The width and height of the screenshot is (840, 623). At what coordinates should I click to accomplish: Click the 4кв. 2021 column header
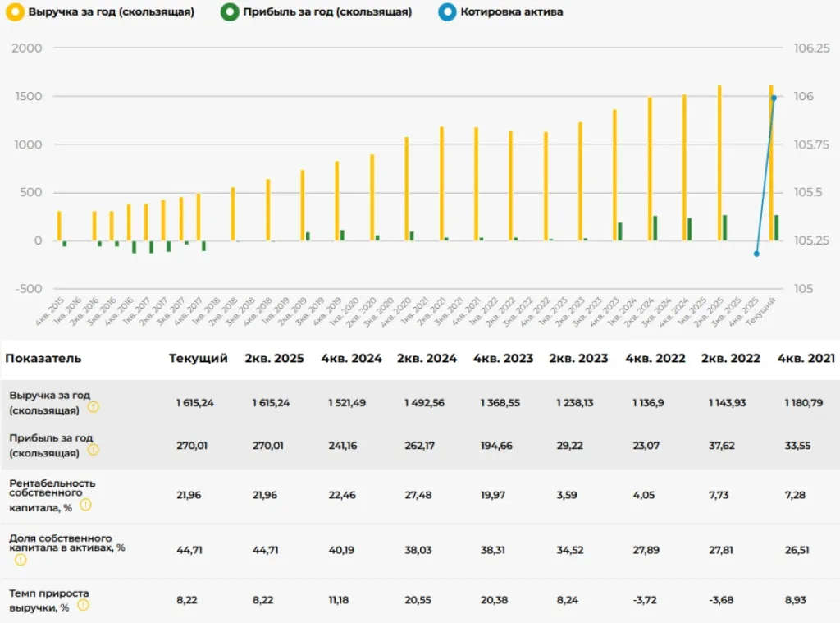806,359
